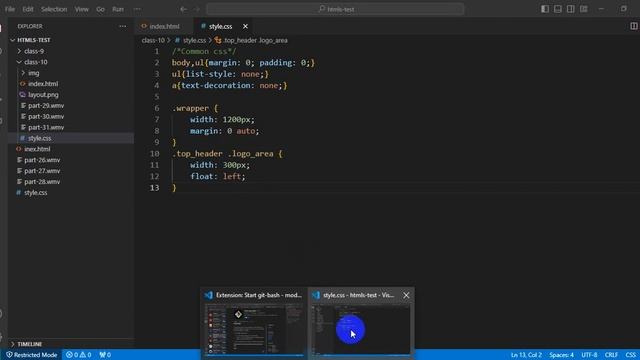Close the style.css editor tab

(x=245, y=26)
